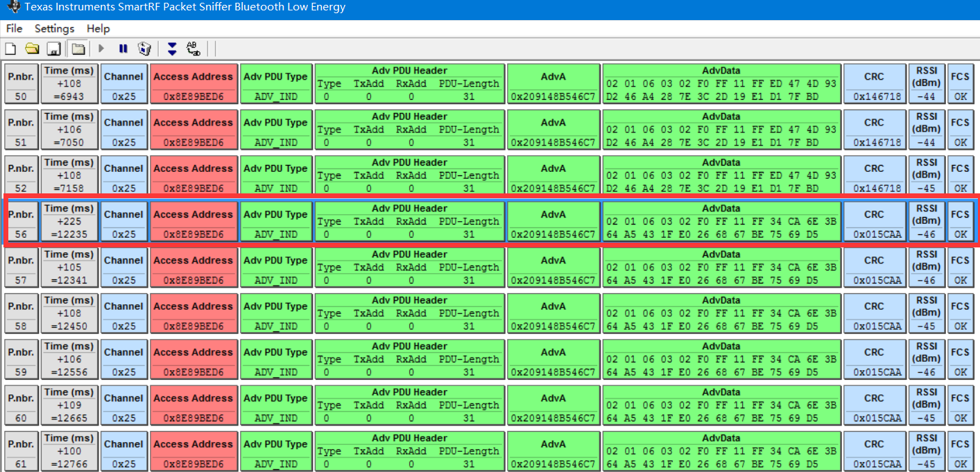Select the highlighted P.nbr. 56 cell
This screenshot has width=980, height=472.
click(x=21, y=221)
